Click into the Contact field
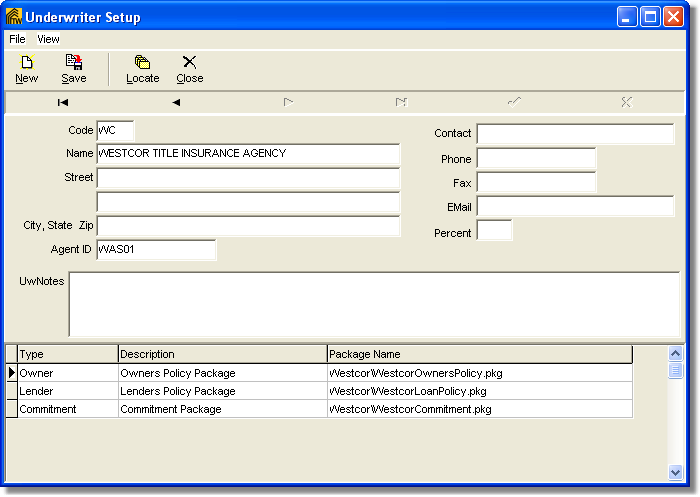The image size is (700, 497). point(575,134)
